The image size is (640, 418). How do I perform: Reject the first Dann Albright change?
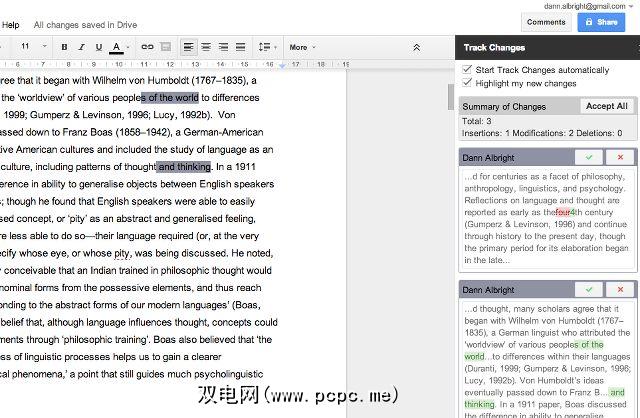pyautogui.click(x=620, y=157)
